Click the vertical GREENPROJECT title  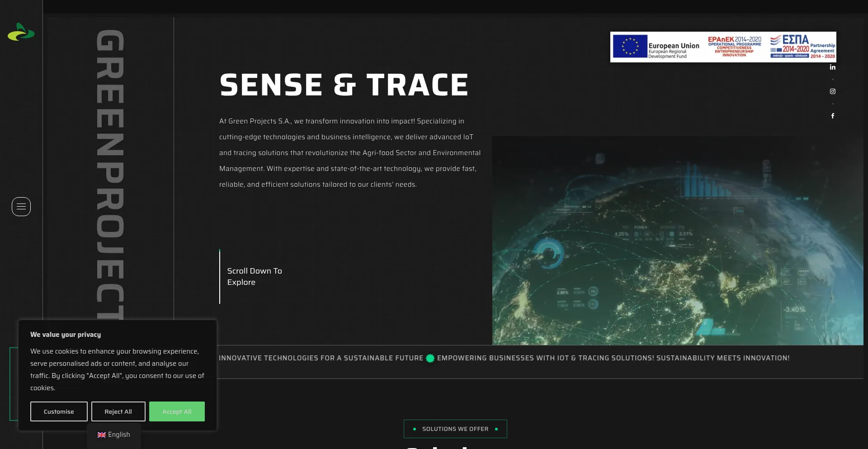click(x=110, y=174)
